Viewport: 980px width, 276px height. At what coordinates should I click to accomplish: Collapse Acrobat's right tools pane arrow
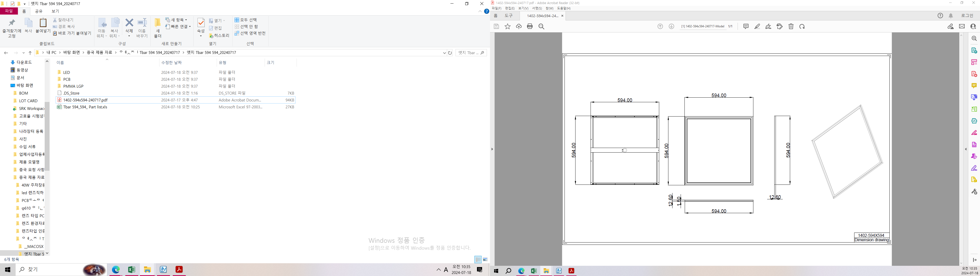pyautogui.click(x=966, y=149)
